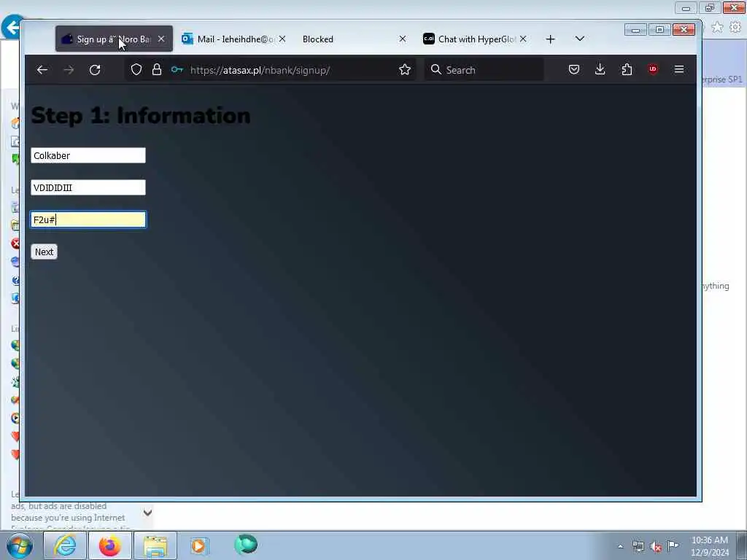
Task: Close the Blocked tab
Action: [x=403, y=39]
